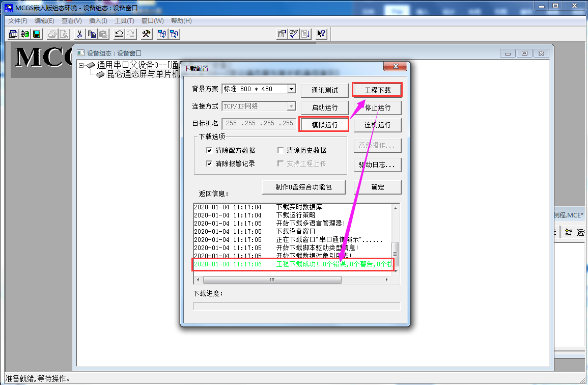Viewport: 588px width, 385px height.
Task: Click the 启动运行 button
Action: [325, 107]
